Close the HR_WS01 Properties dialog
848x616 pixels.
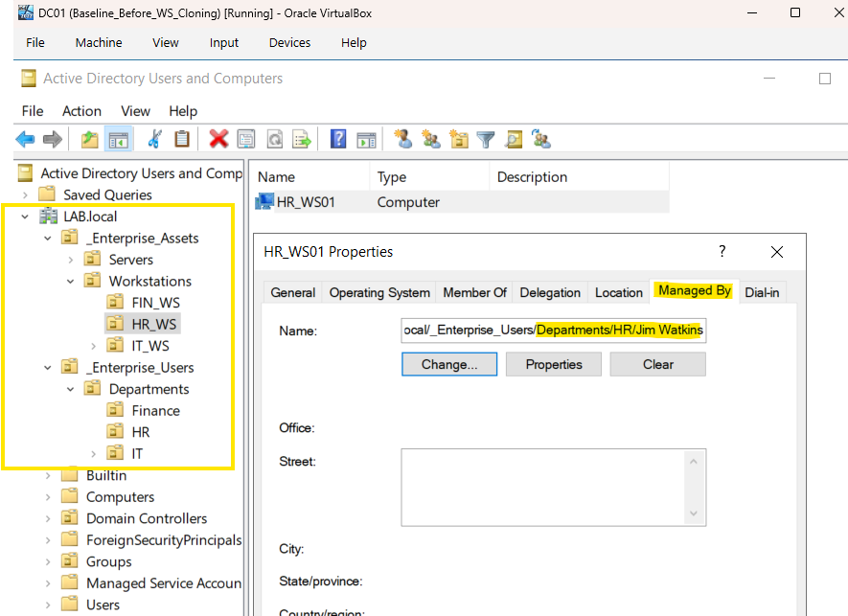(777, 252)
